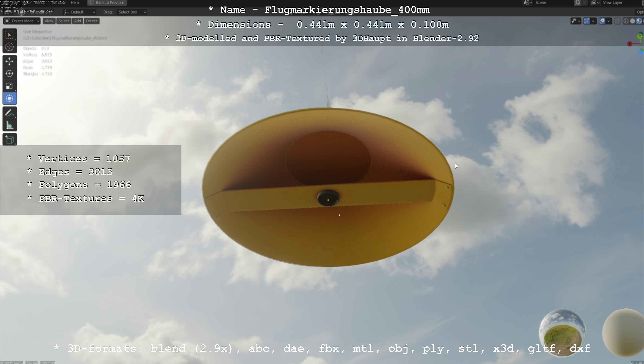644x364 pixels.
Task: Open the Help menu
Action: [x=75, y=2]
